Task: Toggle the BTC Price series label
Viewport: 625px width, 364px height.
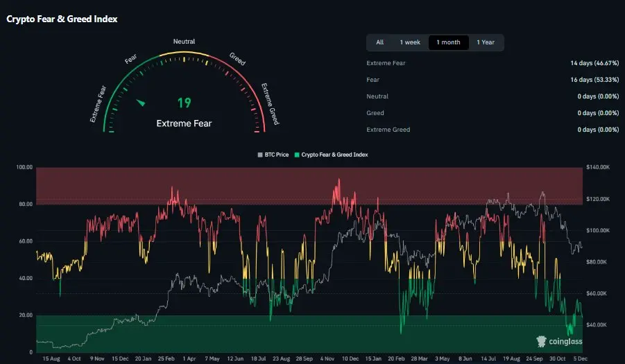Action: (276, 155)
